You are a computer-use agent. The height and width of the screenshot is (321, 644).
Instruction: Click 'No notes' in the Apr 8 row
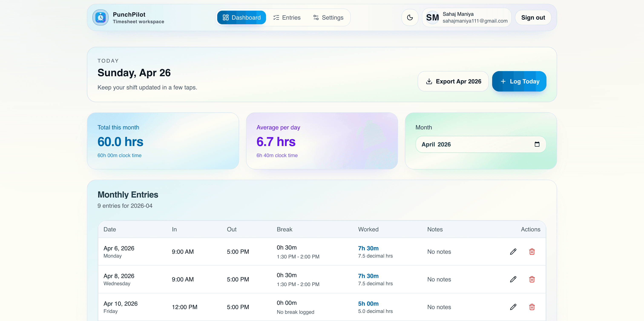[x=439, y=279]
